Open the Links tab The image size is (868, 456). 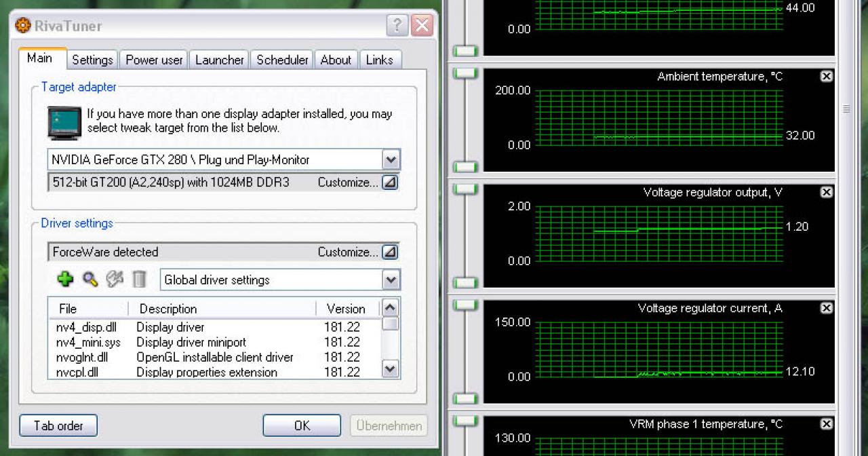pyautogui.click(x=380, y=60)
